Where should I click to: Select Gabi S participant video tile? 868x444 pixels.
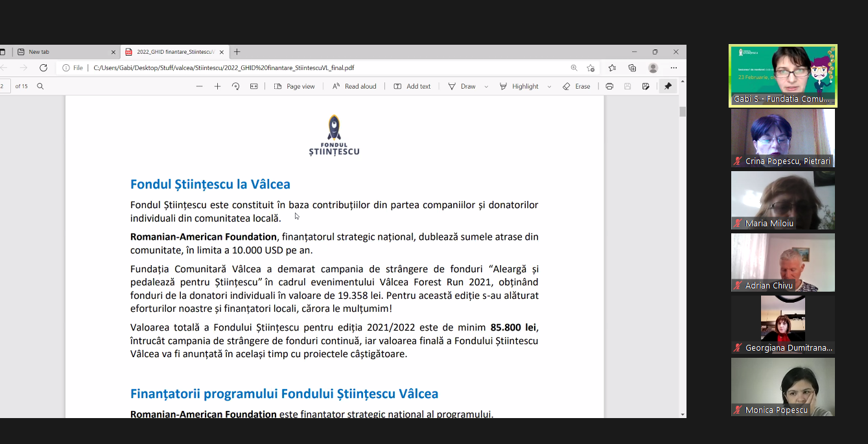pos(783,76)
